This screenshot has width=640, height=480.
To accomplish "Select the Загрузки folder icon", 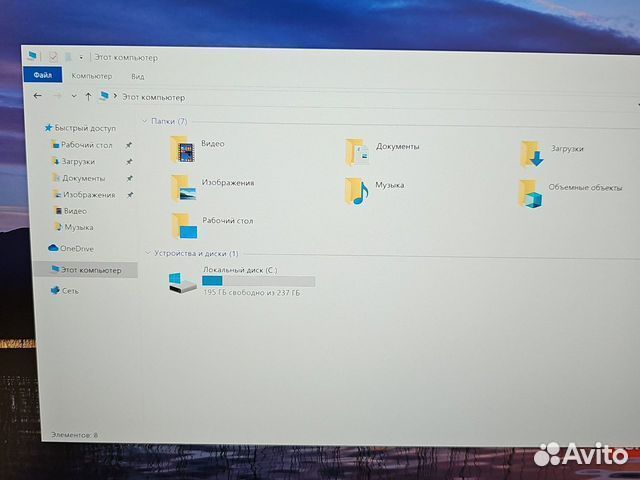I will 531,154.
